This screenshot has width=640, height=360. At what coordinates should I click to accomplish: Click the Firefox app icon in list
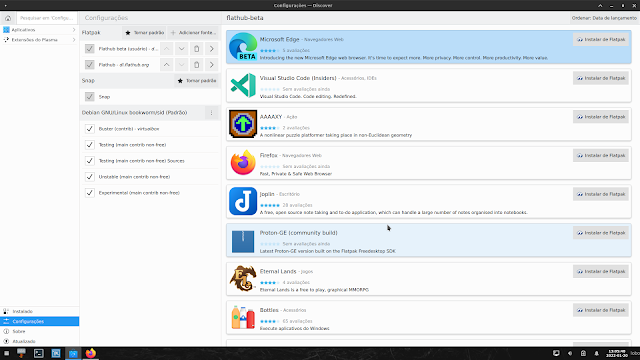click(x=243, y=162)
